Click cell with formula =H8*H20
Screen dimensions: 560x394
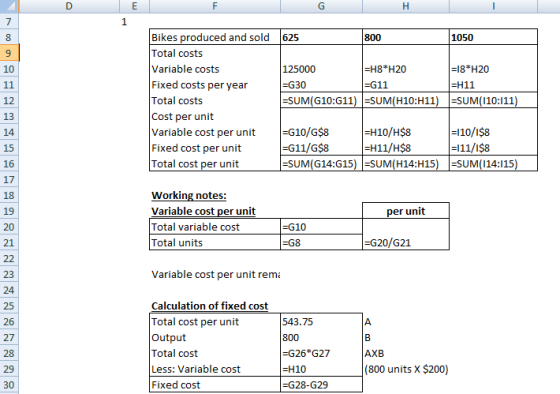point(406,69)
